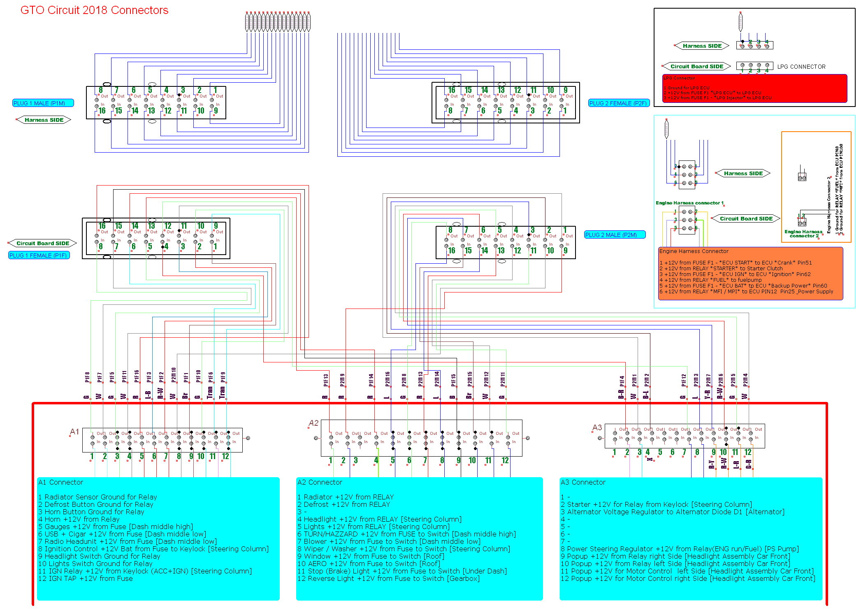Screen dimensions: 868x615
Task: Click '10 Lights Switch Ground for Relay'
Action: [95, 564]
